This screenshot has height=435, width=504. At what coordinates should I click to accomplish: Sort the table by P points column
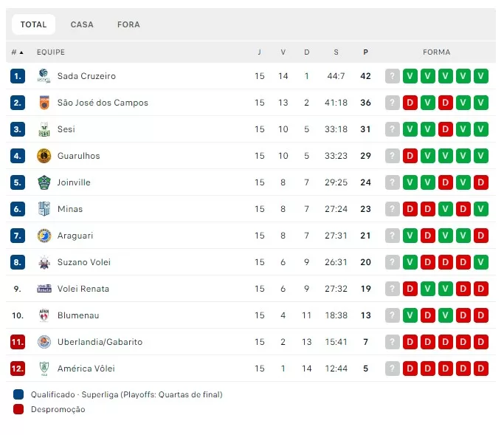(x=365, y=52)
